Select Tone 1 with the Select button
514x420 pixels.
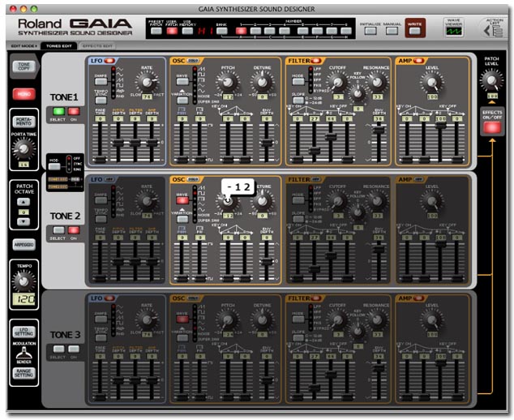58,111
